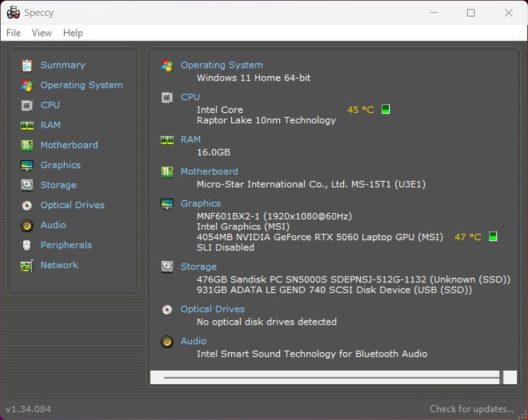Maximize the Speccy window
The height and width of the screenshot is (420, 528).
coord(471,13)
